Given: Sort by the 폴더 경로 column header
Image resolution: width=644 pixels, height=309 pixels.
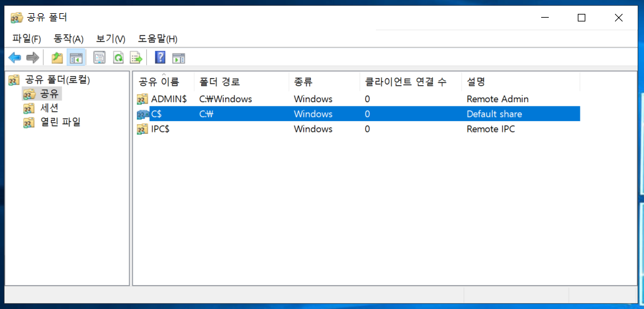Looking at the screenshot, I should coord(242,81).
